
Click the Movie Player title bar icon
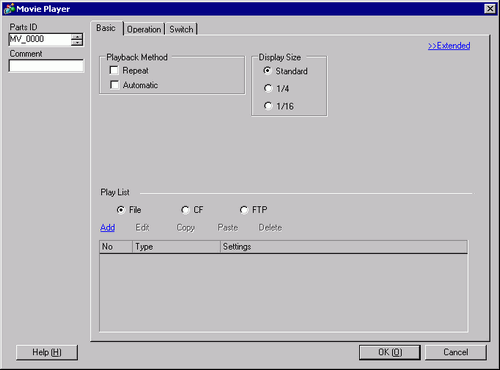pos(9,9)
